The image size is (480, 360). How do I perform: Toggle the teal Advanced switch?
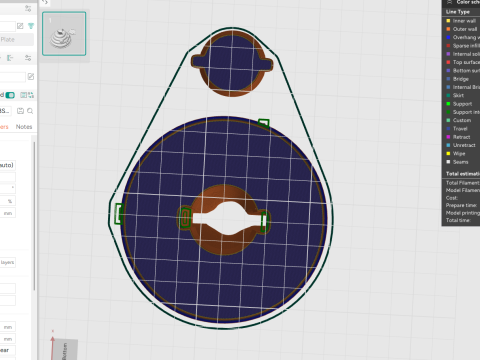coord(10,95)
